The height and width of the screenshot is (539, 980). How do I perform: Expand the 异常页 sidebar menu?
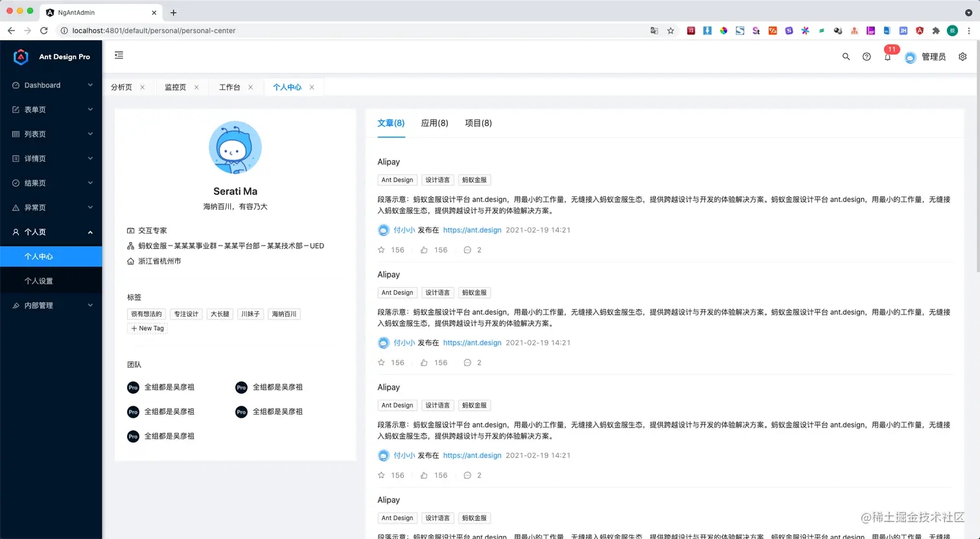pos(51,208)
